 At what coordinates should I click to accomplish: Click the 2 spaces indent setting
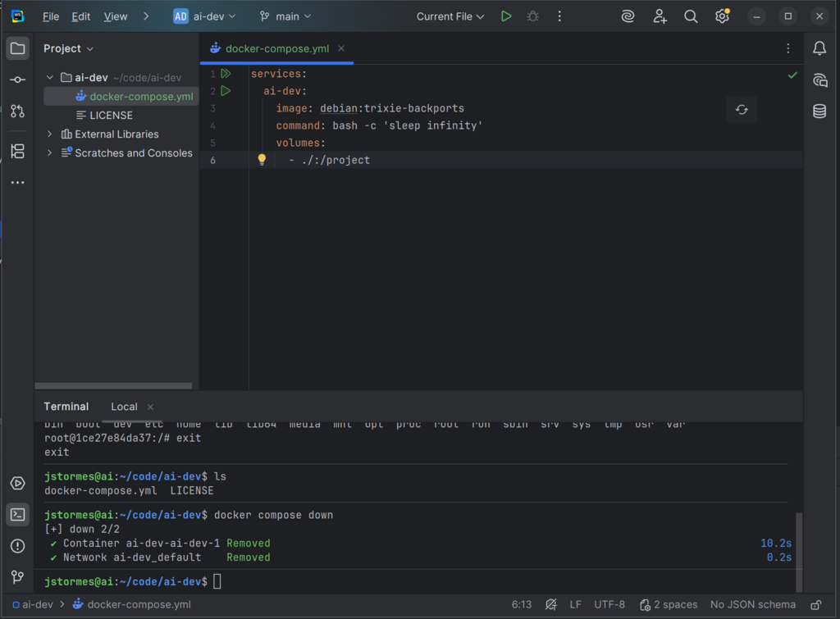click(x=669, y=604)
